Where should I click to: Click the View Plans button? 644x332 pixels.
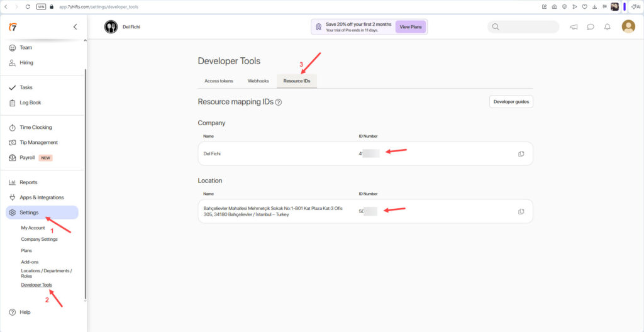[410, 27]
